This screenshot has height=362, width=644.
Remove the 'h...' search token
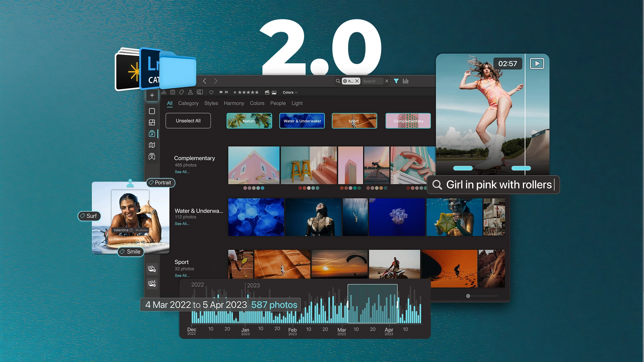(357, 81)
